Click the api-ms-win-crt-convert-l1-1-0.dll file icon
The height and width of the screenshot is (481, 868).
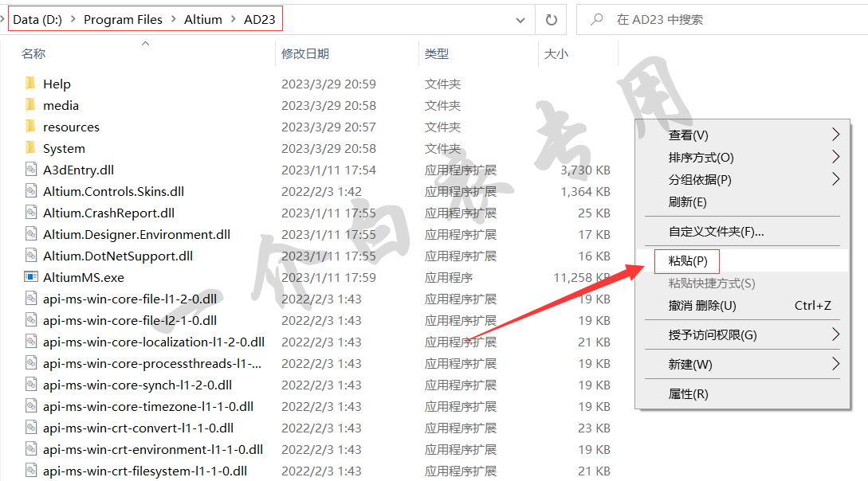point(31,428)
